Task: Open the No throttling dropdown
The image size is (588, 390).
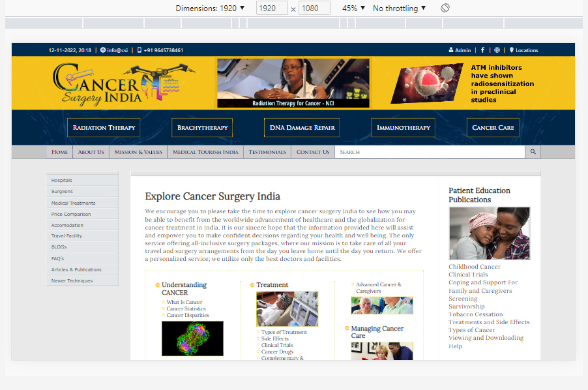Action: (x=399, y=8)
